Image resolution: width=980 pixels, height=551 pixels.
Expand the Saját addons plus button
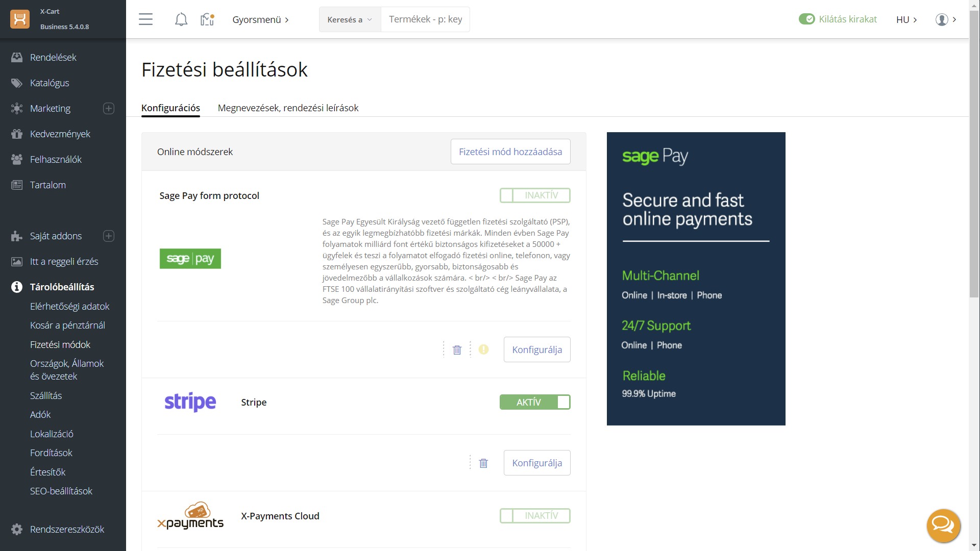[109, 236]
